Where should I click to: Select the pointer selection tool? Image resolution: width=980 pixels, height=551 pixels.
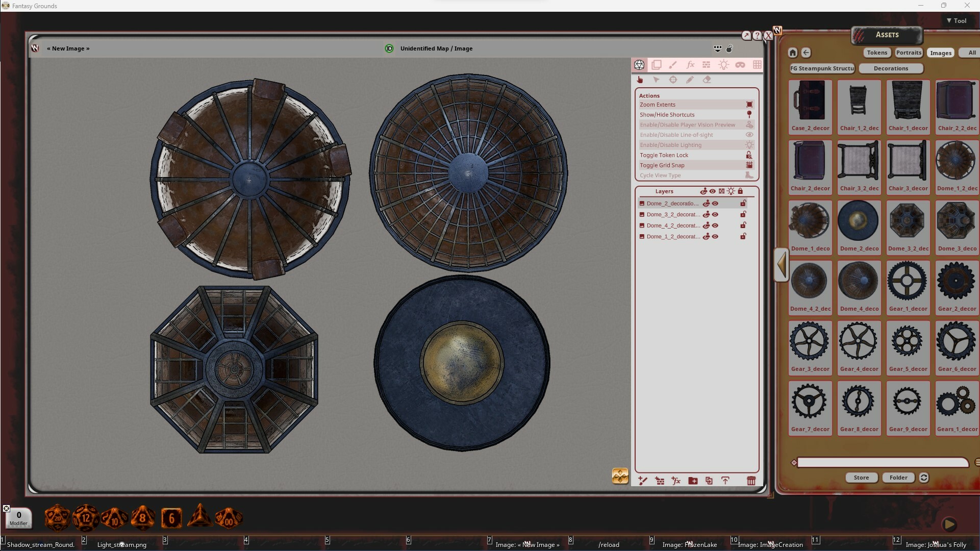click(657, 80)
